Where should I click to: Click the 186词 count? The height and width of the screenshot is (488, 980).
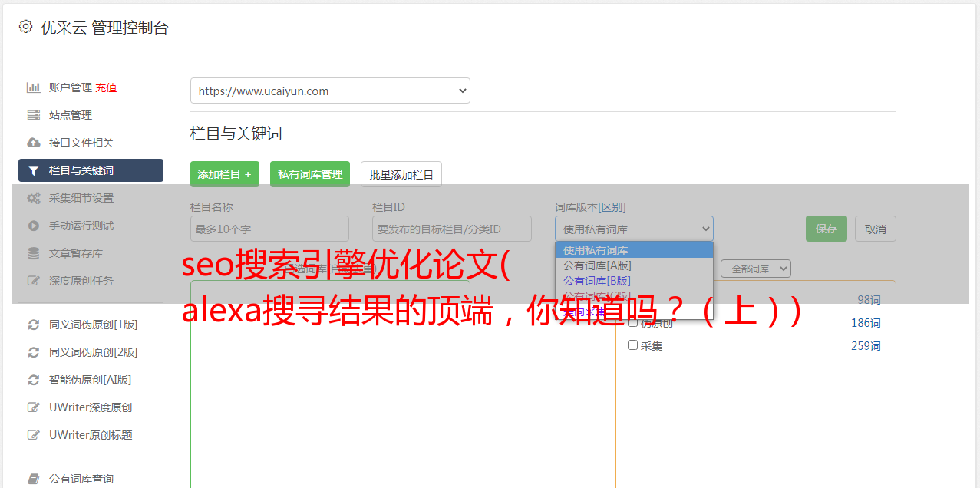point(866,323)
